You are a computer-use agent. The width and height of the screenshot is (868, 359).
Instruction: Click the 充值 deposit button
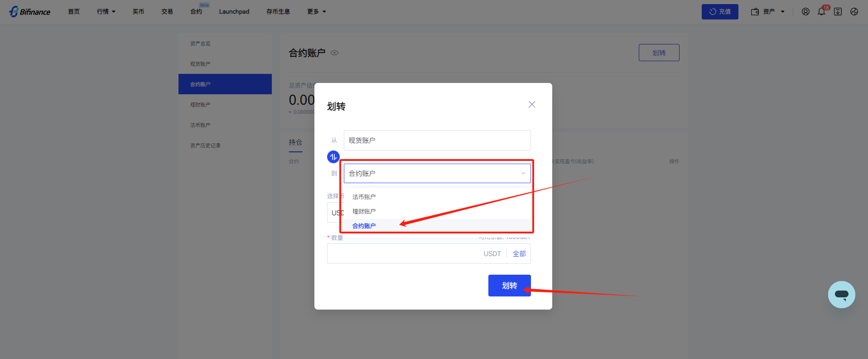pyautogui.click(x=719, y=12)
